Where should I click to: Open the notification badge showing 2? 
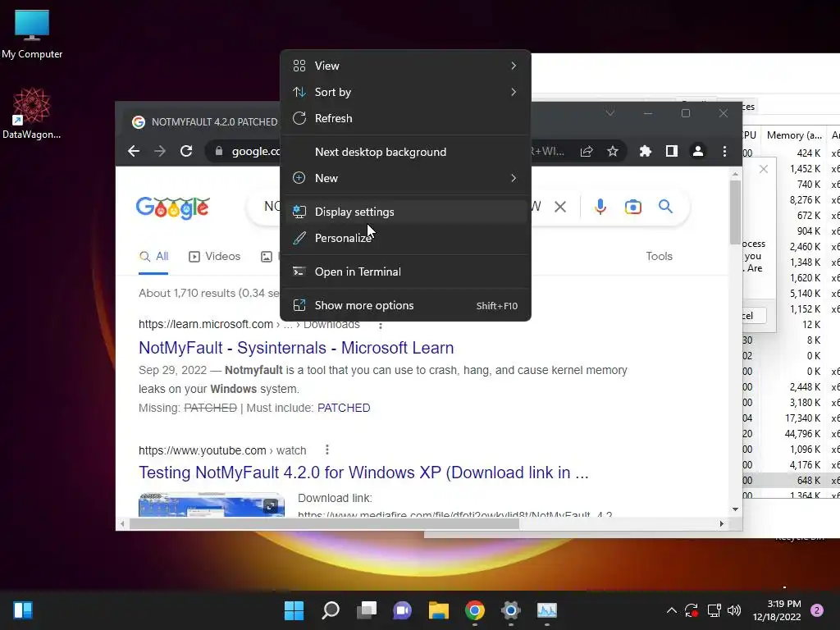click(x=817, y=610)
